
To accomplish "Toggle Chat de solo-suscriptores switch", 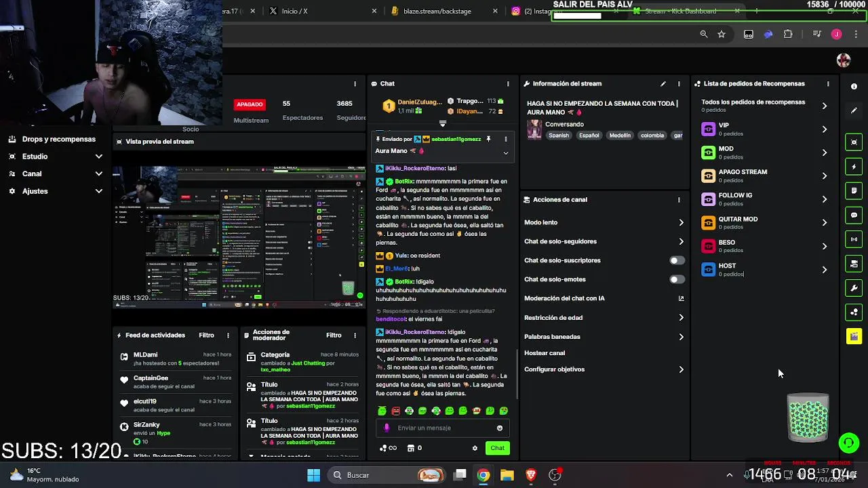I will point(676,260).
